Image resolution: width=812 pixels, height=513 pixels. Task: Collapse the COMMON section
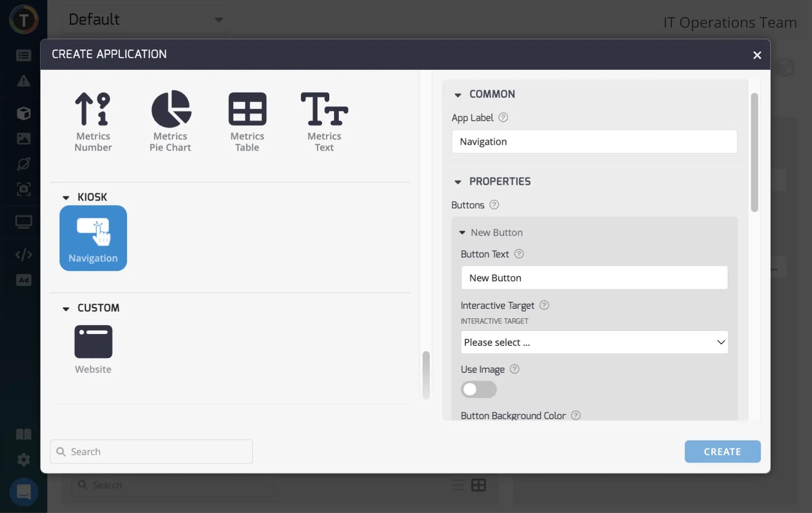458,95
